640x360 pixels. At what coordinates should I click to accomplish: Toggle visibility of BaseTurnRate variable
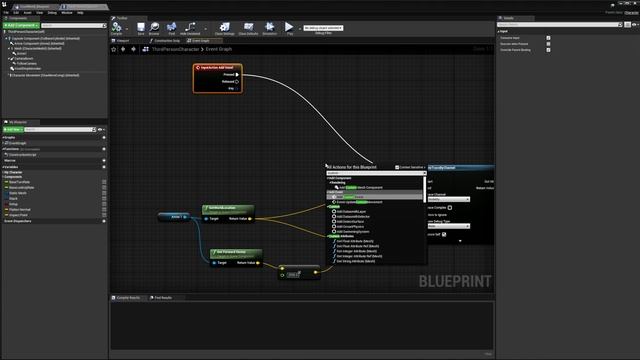(x=104, y=182)
